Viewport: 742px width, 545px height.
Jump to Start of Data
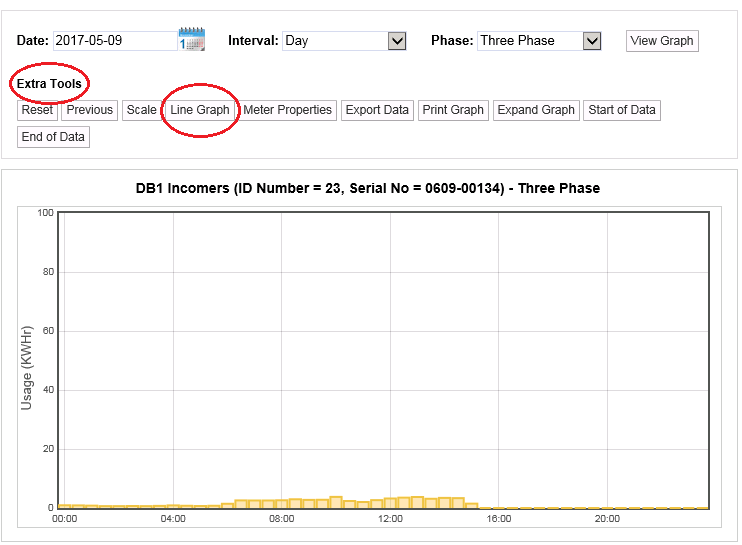622,110
